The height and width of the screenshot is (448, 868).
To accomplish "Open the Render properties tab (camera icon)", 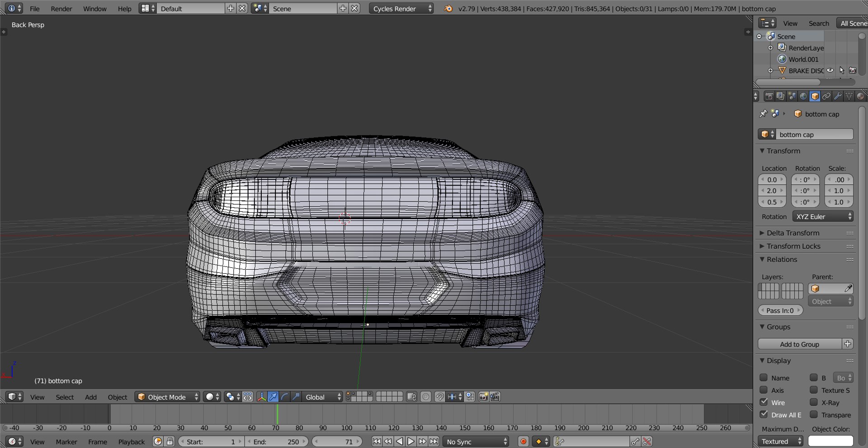I will coord(769,96).
